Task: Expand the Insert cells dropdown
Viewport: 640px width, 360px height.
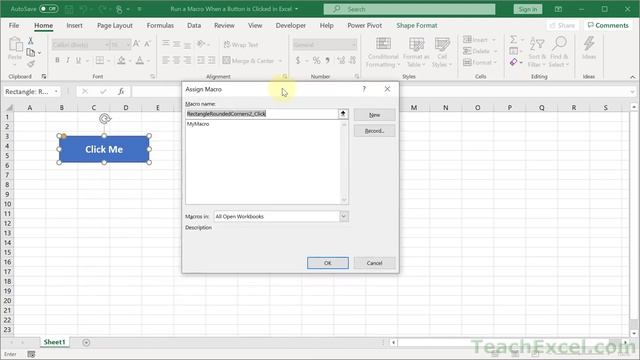Action: (x=494, y=40)
